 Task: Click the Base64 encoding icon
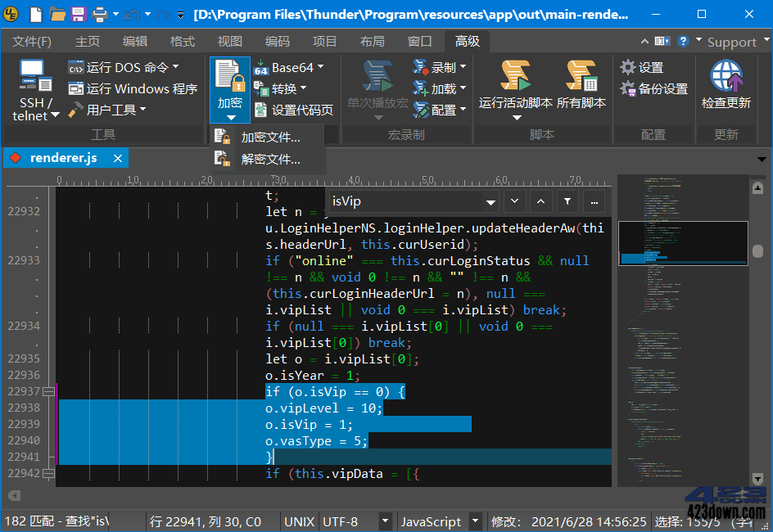(x=262, y=67)
